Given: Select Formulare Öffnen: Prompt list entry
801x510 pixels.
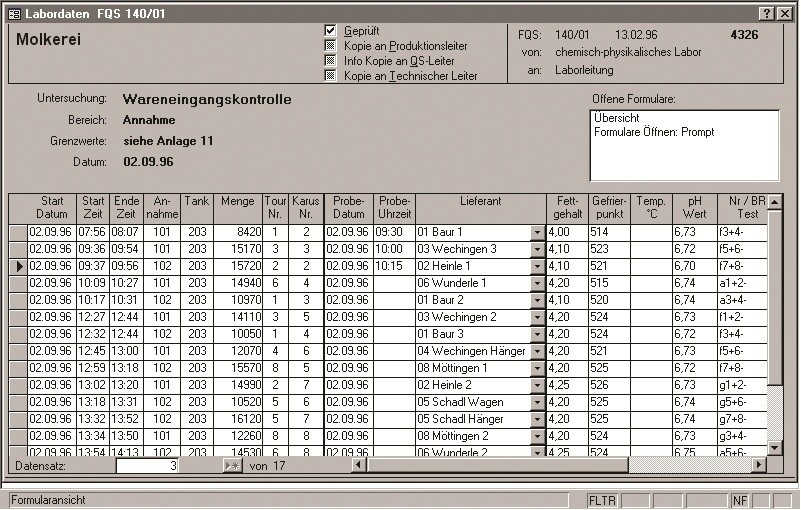Looking at the screenshot, I should click(653, 132).
